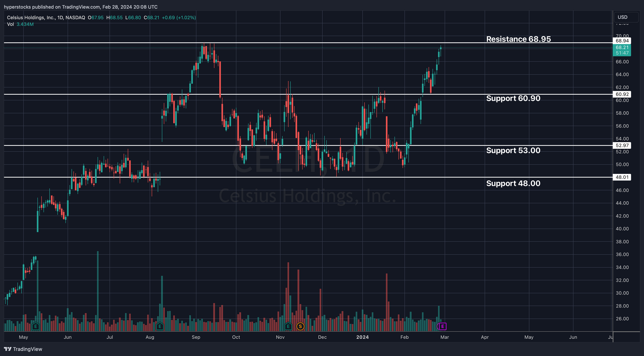
Task: Click the 48.01 price axis label
Action: [x=622, y=177]
